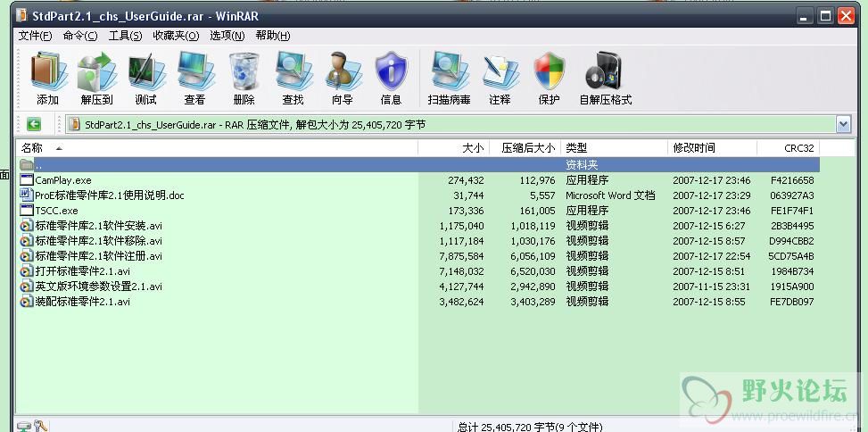Click the View (查看) toolbar icon
868x432 pixels.
(x=195, y=71)
